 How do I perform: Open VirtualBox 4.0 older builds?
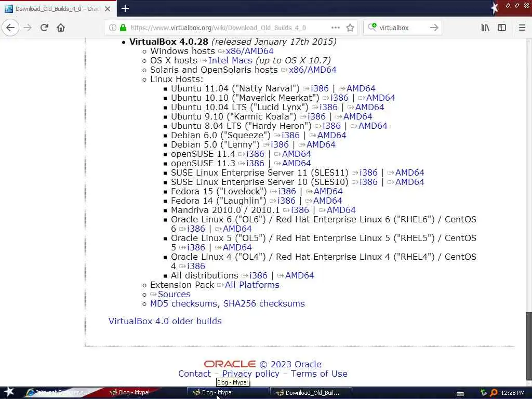pos(165,321)
